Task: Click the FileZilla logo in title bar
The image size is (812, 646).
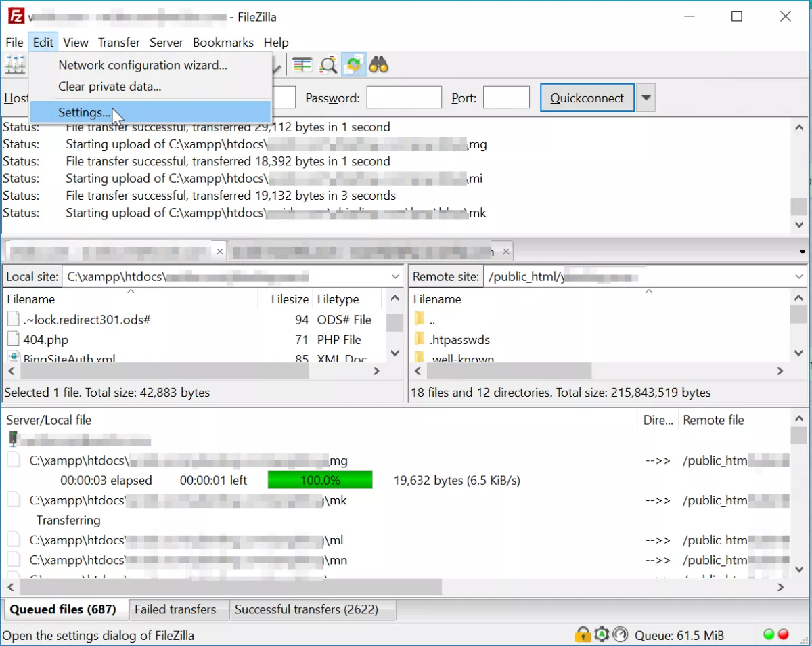Action: click(15, 16)
